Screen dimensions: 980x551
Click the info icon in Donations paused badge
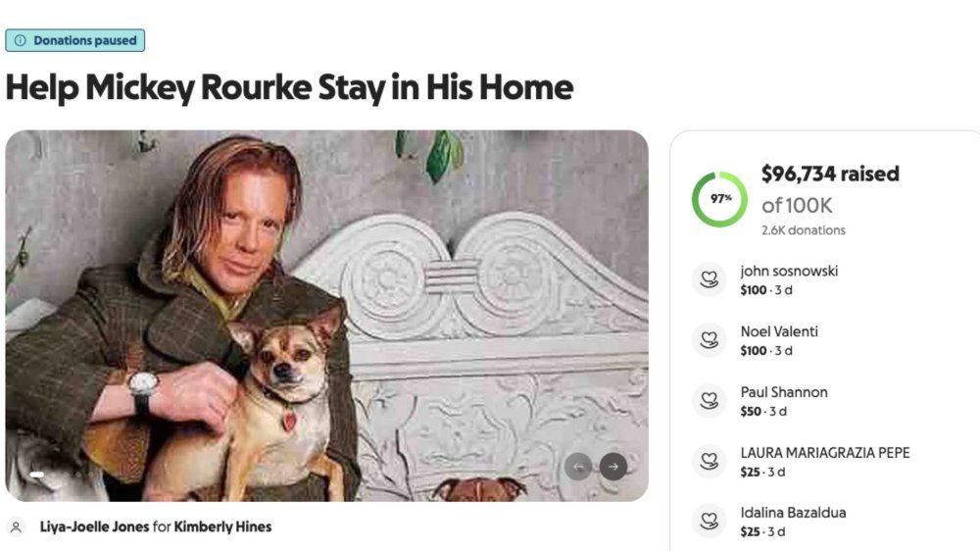coord(20,40)
